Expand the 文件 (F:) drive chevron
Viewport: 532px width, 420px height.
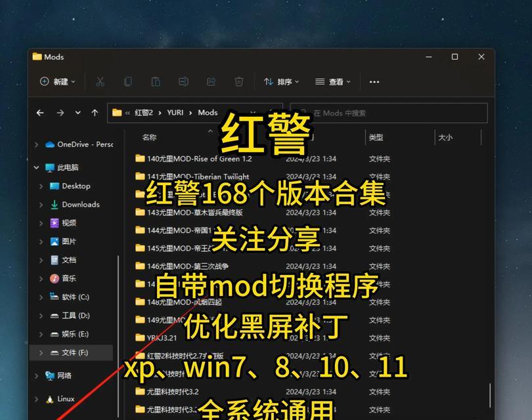[41, 353]
